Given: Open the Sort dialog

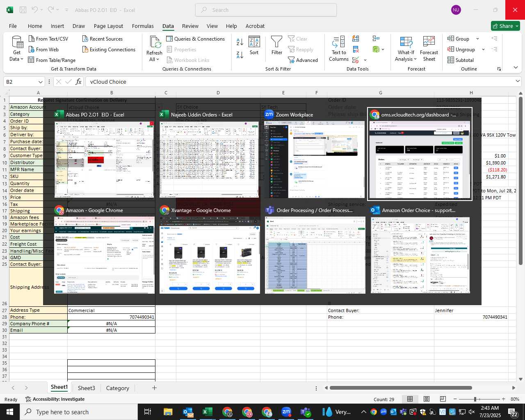Looking at the screenshot, I should point(254,46).
